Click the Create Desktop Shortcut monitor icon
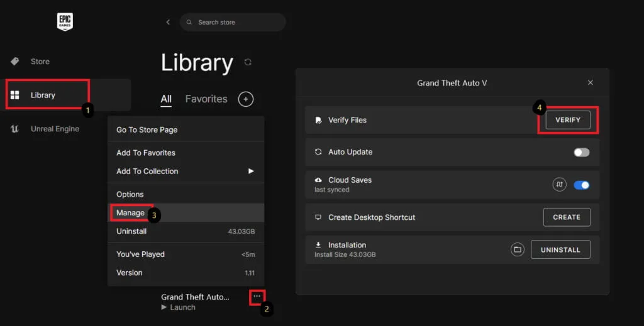 [318, 217]
